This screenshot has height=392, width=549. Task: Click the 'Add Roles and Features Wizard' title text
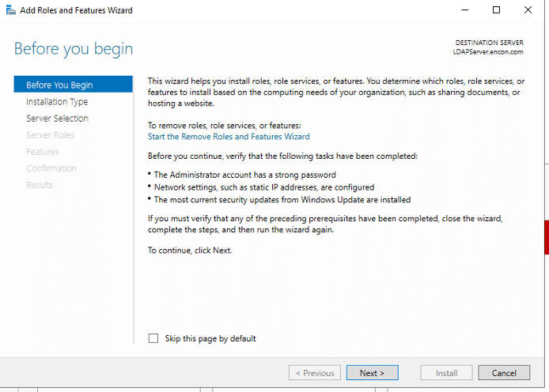(77, 10)
